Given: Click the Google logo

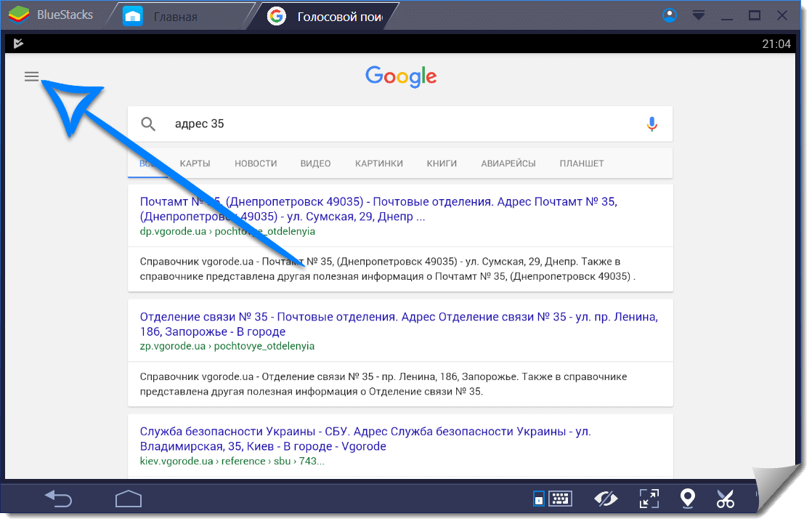Looking at the screenshot, I should (x=402, y=77).
